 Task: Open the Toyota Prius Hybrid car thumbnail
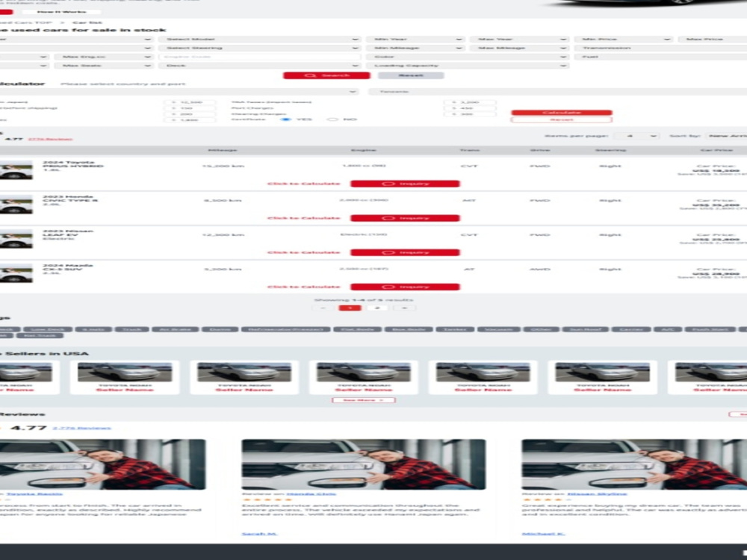pyautogui.click(x=16, y=170)
